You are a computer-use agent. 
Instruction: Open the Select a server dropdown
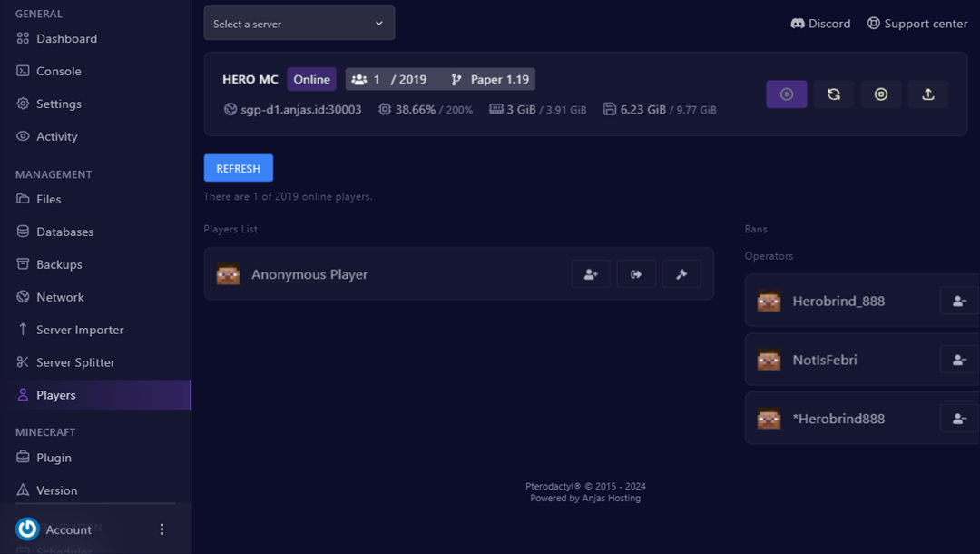299,24
